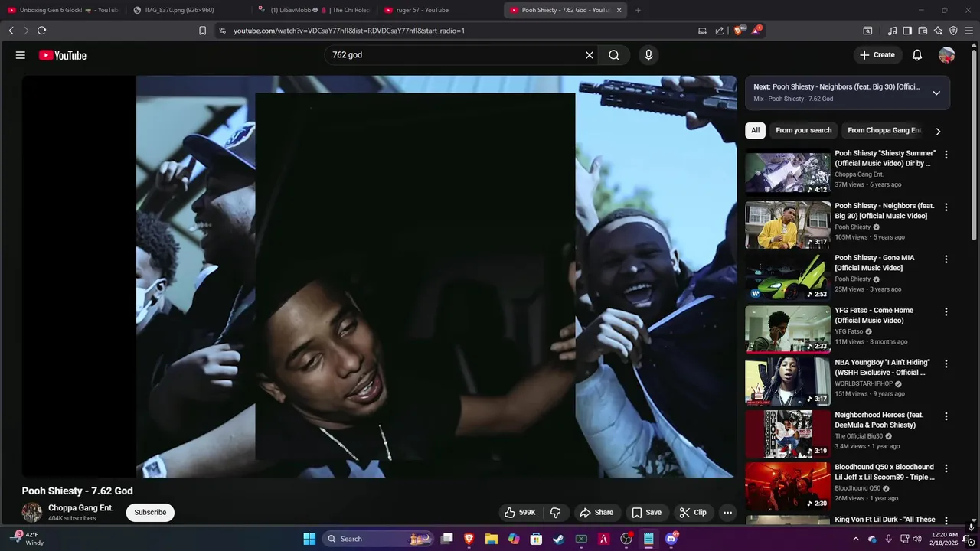Open Neighbors feat. Big 30 title
This screenshot has height=551, width=980.
point(884,210)
